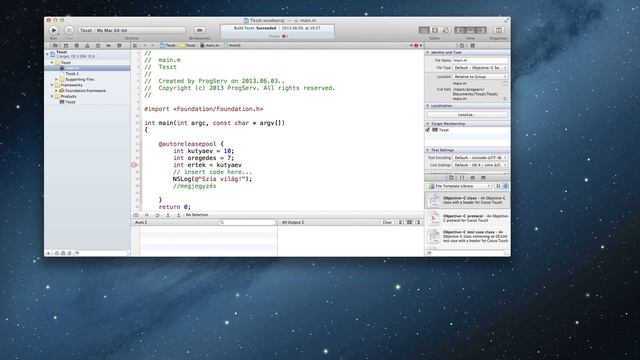Image resolution: width=640 pixels, height=360 pixels.
Task: Toggle the Breakpoints toolbar button
Action: pos(199,30)
